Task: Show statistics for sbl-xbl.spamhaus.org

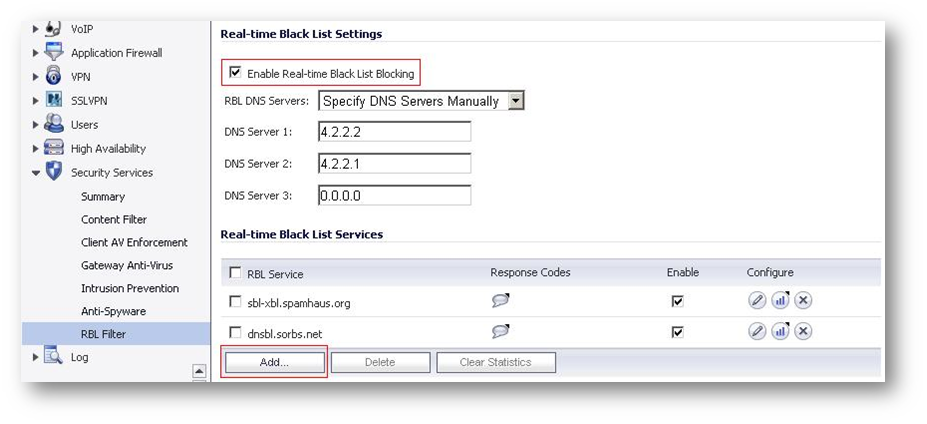Action: click(780, 300)
